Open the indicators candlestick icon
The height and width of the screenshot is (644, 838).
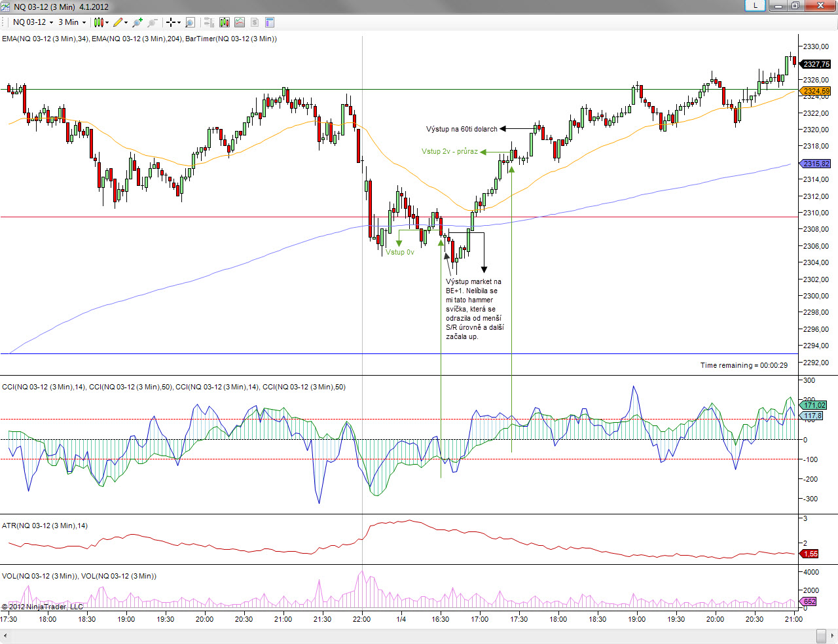225,22
